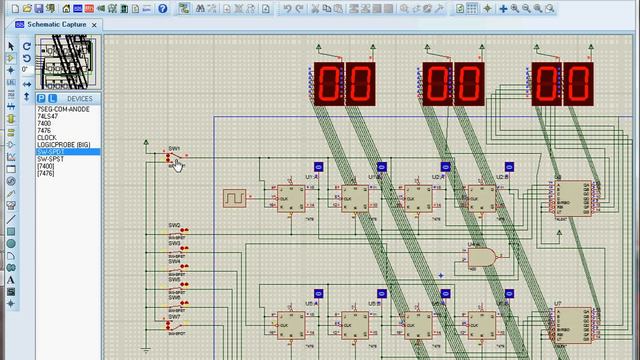The height and width of the screenshot is (360, 640).
Task: Go to the Home page icon
Action: [66, 8]
